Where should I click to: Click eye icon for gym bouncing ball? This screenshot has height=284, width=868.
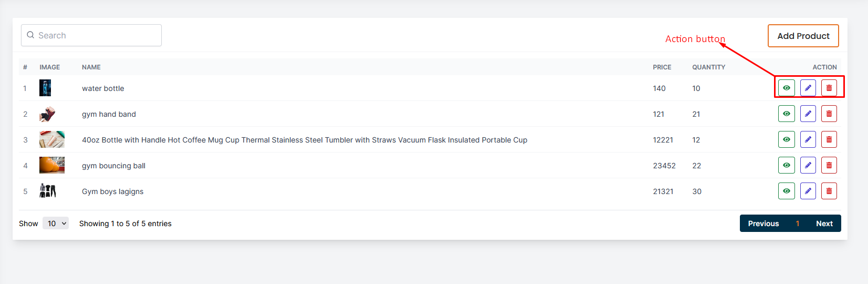tap(786, 165)
